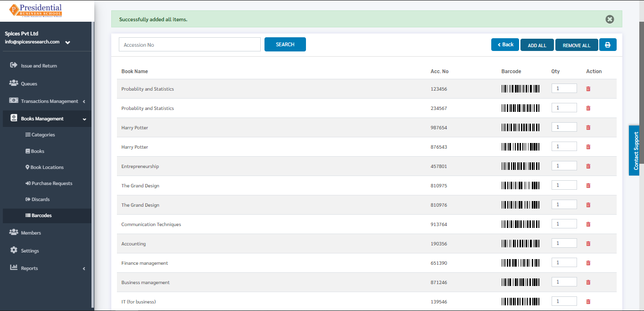Click the REMOVE ALL button

[577, 45]
